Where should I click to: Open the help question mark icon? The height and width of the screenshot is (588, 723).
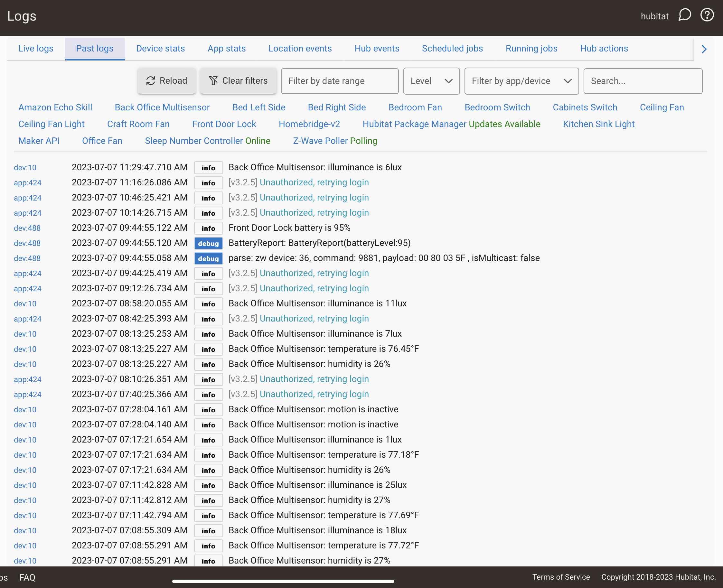pyautogui.click(x=707, y=15)
